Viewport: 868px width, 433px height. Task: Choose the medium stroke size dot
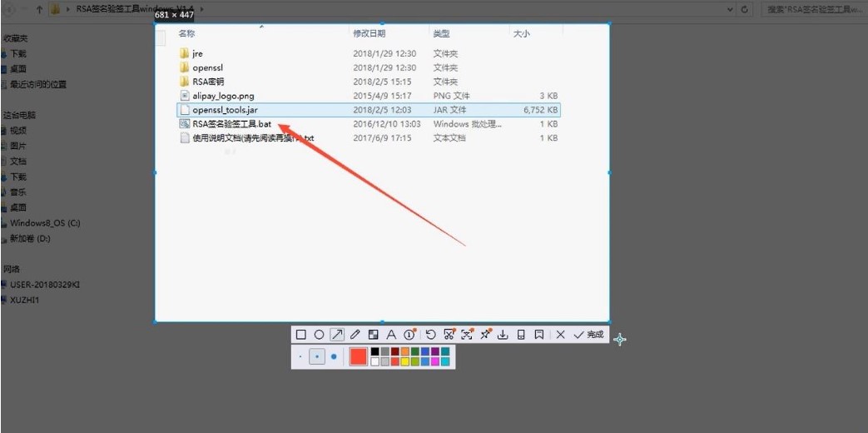pos(316,357)
